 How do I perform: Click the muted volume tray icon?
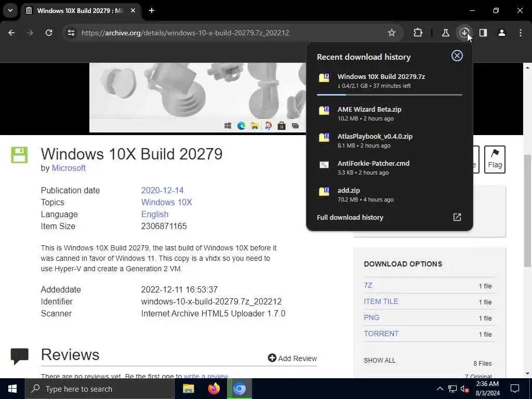(x=465, y=389)
